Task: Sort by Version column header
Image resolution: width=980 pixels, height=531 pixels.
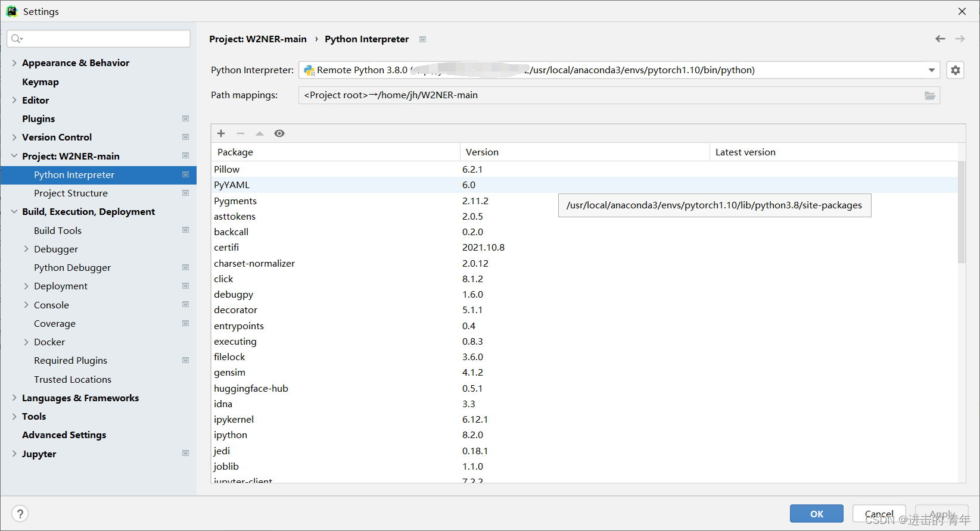Action: 584,152
